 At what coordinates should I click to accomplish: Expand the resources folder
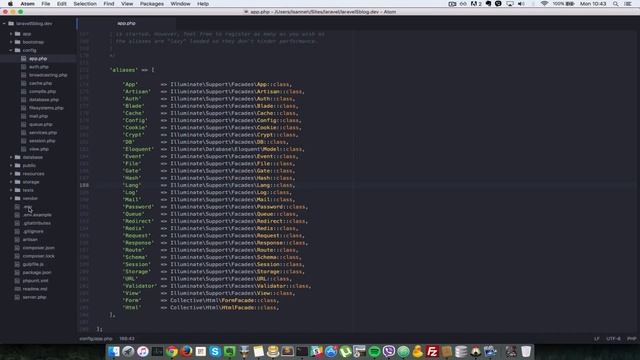(11, 173)
